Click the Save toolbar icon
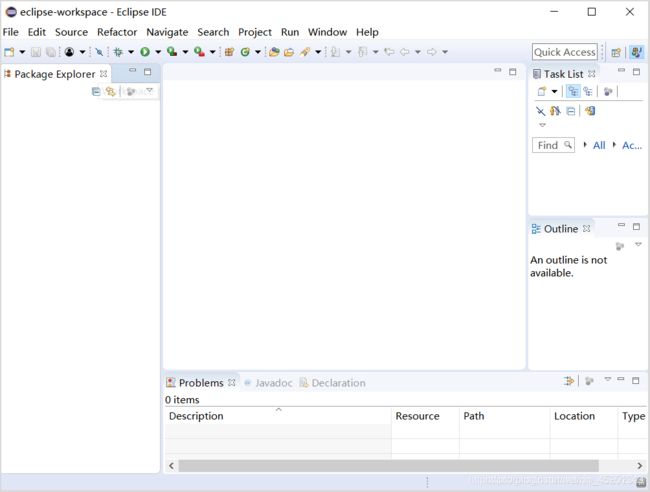 36,52
